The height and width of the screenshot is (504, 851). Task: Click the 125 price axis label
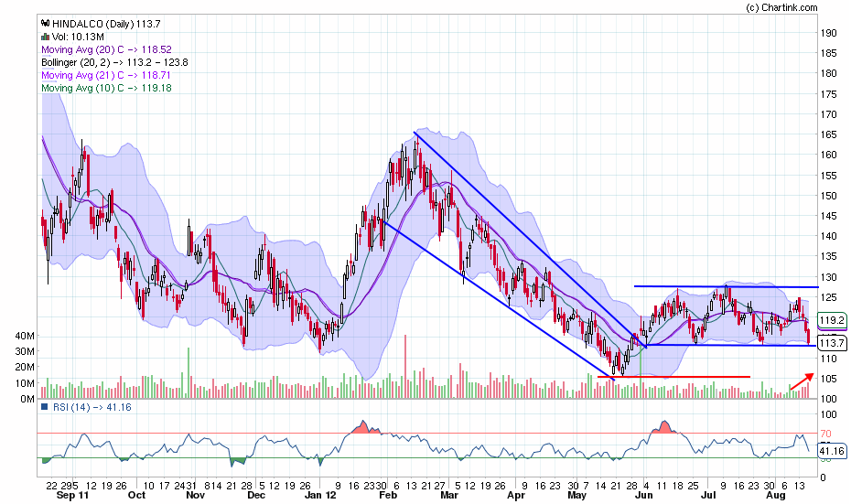829,297
